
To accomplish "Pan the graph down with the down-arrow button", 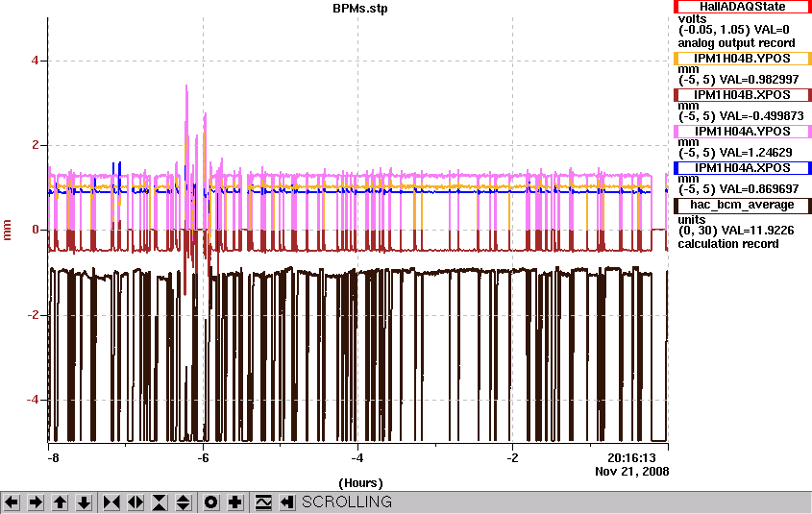I will (84, 502).
